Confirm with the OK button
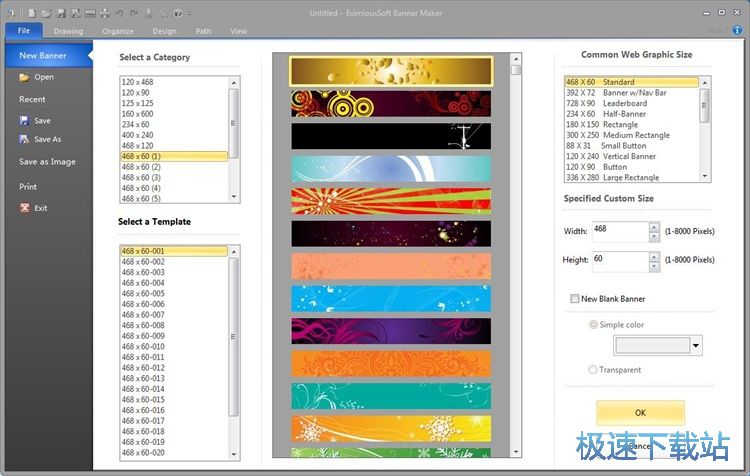Image resolution: width=750 pixels, height=476 pixels. (x=640, y=412)
